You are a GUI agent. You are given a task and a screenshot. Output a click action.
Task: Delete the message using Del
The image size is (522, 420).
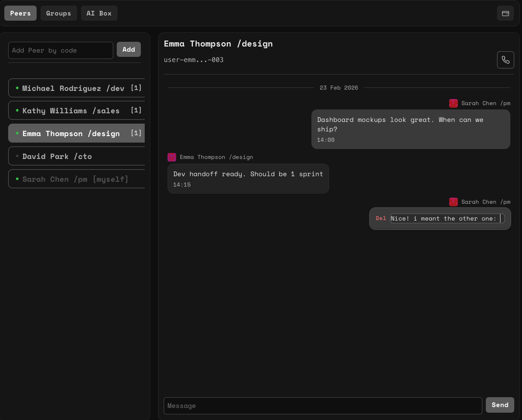coord(381,218)
